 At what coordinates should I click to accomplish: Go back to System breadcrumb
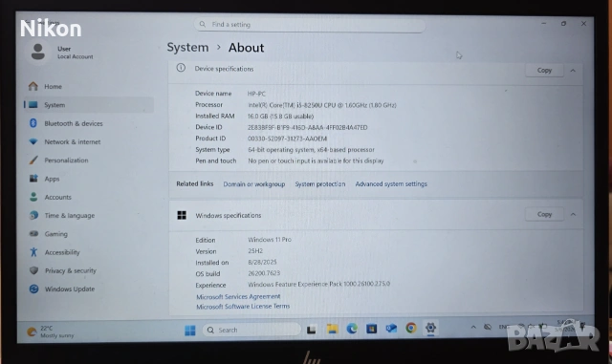coord(187,47)
